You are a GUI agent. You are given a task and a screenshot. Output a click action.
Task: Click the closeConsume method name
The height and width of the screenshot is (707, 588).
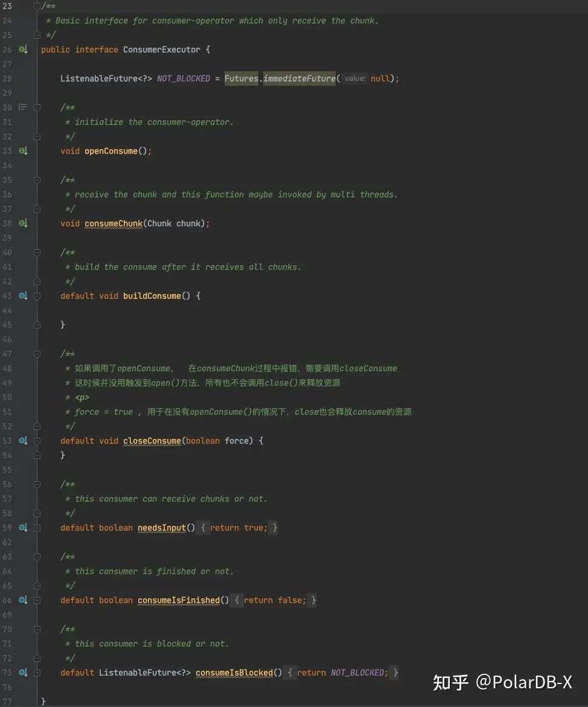click(x=152, y=441)
